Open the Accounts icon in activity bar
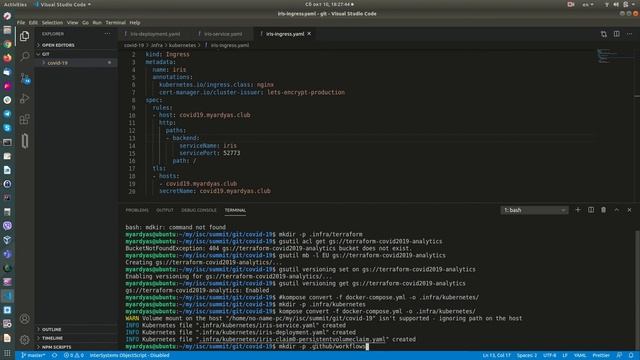 click(x=24, y=319)
